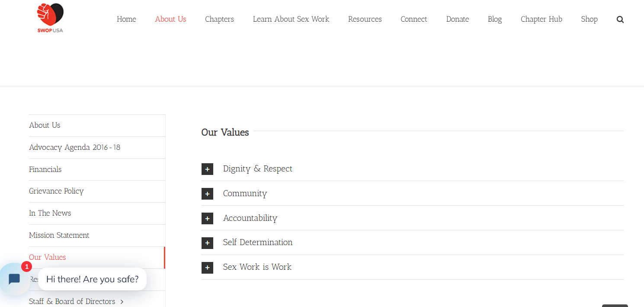644x307 pixels.
Task: Click plus icon beside Sex Work is Work
Action: pyautogui.click(x=207, y=268)
